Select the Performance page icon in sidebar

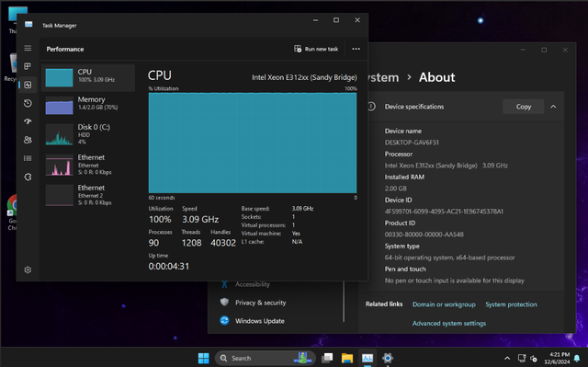point(28,85)
